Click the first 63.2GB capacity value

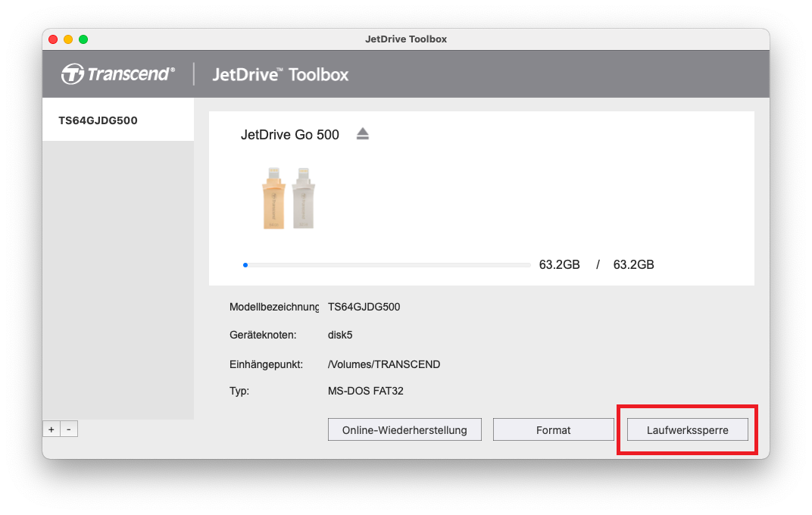click(x=559, y=264)
